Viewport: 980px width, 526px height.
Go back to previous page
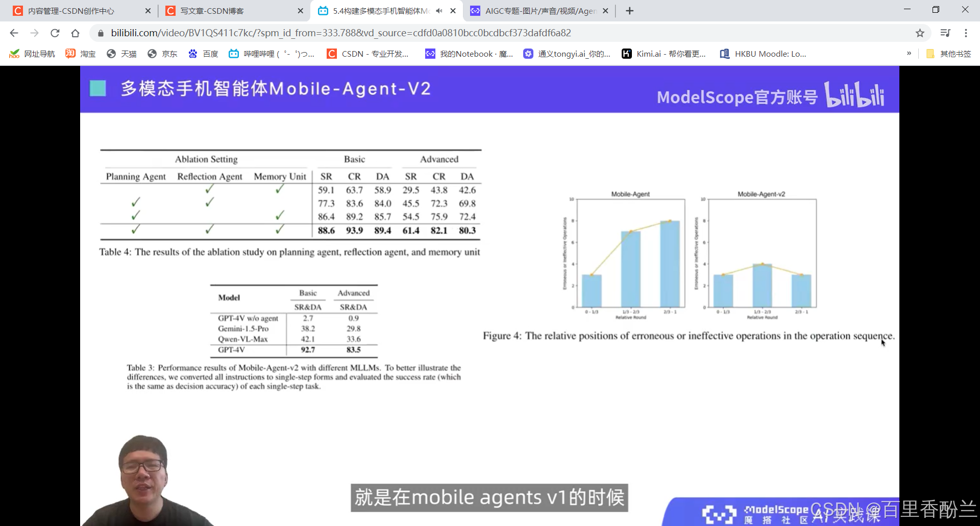(14, 33)
